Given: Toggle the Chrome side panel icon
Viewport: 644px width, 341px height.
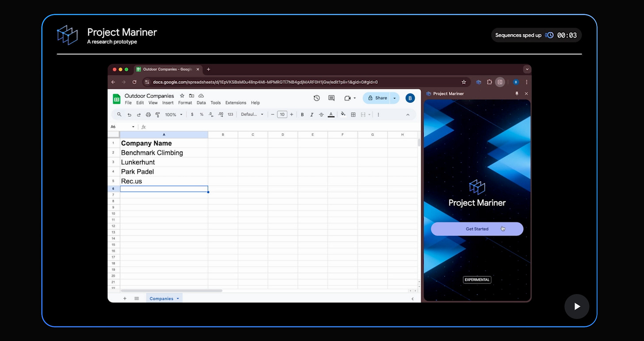Looking at the screenshot, I should [500, 82].
